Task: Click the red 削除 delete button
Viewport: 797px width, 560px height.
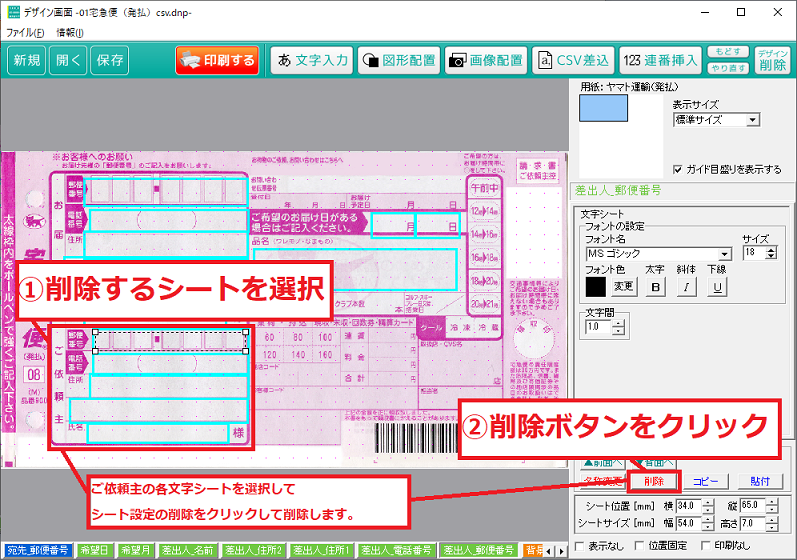Action: (654, 481)
